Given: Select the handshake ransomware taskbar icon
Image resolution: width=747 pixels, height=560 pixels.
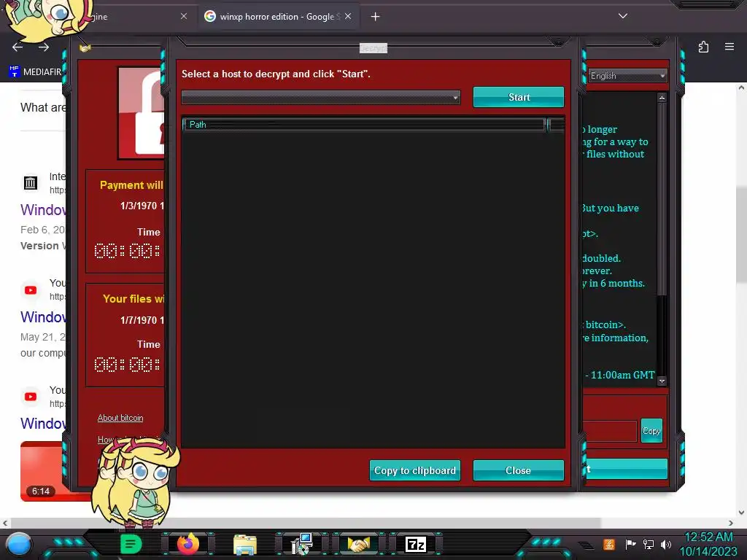Looking at the screenshot, I should pos(358,544).
